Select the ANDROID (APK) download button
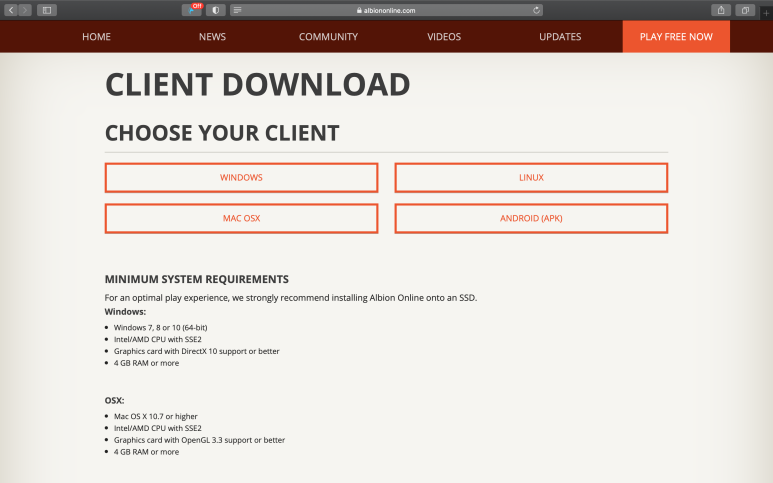773x483 pixels. click(531, 219)
